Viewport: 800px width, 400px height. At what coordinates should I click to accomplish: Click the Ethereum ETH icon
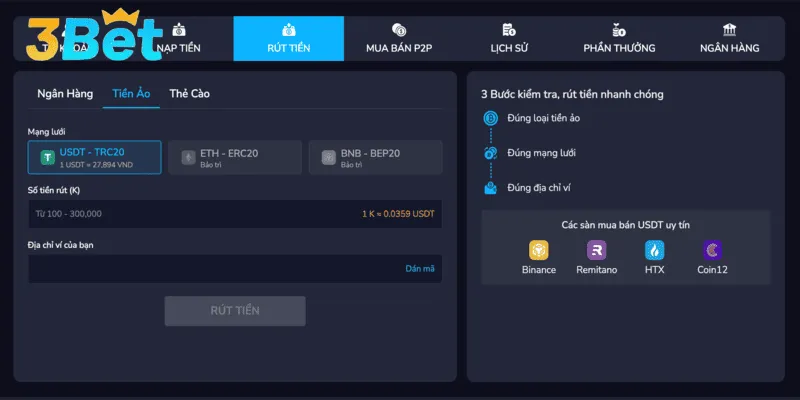(189, 158)
